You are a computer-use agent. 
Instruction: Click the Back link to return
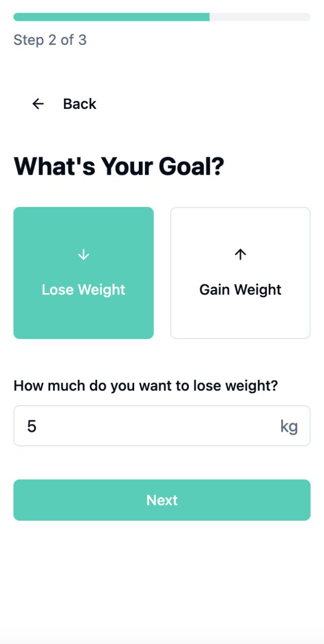[79, 104]
